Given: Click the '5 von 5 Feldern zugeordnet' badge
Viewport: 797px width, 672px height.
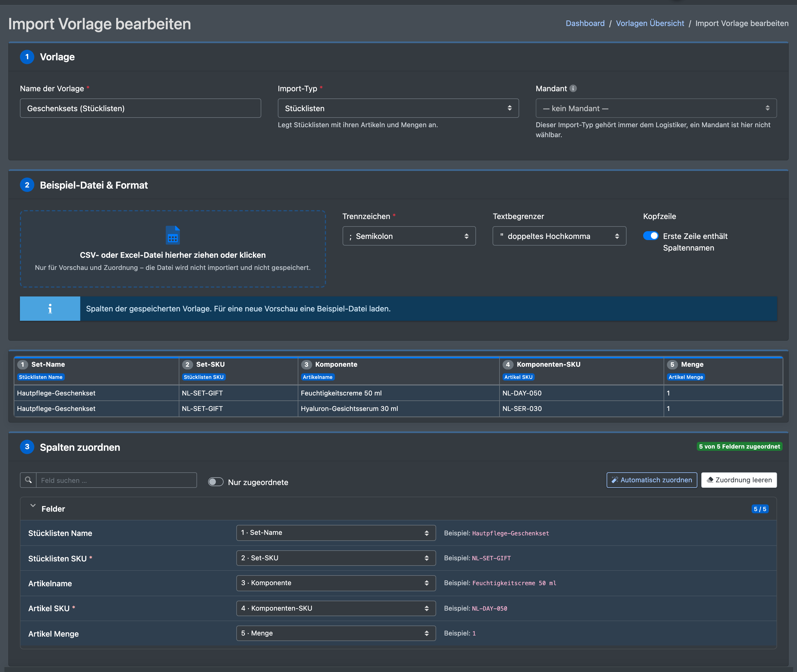Looking at the screenshot, I should (x=739, y=446).
